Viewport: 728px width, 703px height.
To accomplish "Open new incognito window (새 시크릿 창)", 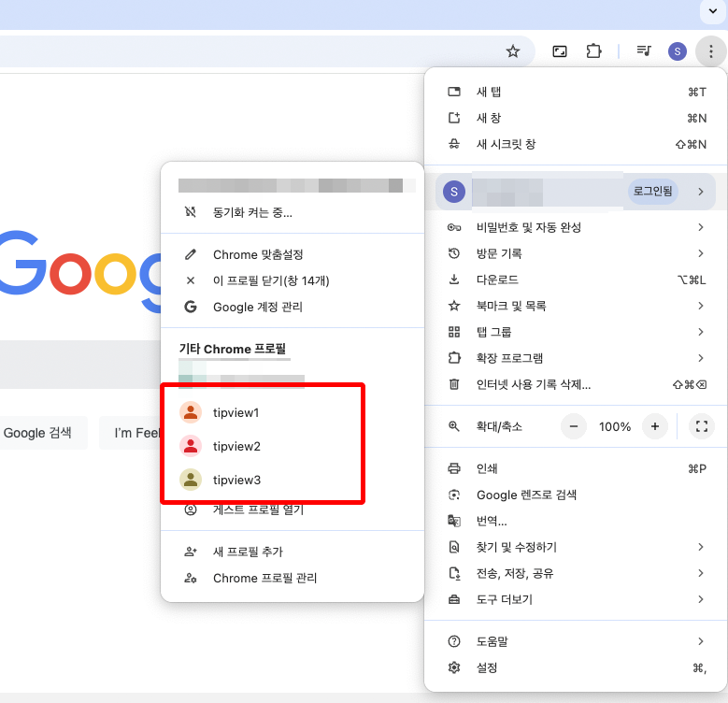I will [x=576, y=144].
